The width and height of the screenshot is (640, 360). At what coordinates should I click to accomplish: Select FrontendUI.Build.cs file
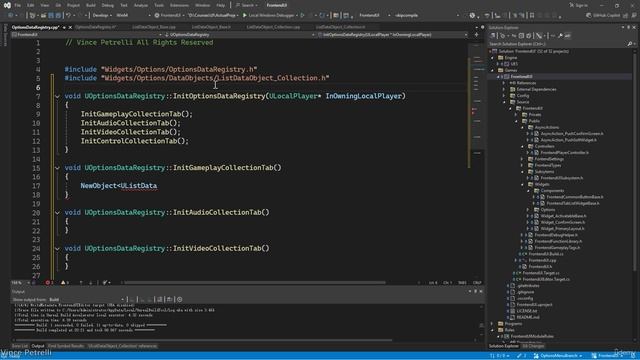[546, 254]
